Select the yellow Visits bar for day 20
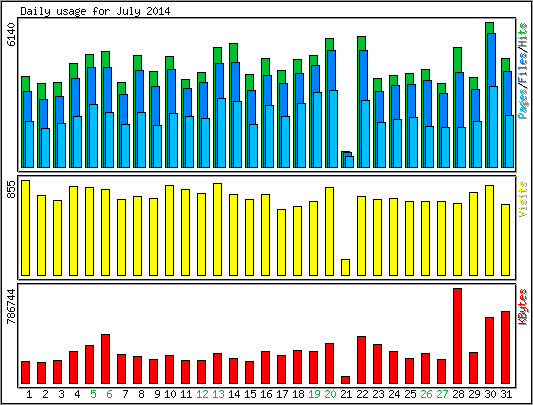This screenshot has height=405, width=533. pyautogui.click(x=329, y=232)
